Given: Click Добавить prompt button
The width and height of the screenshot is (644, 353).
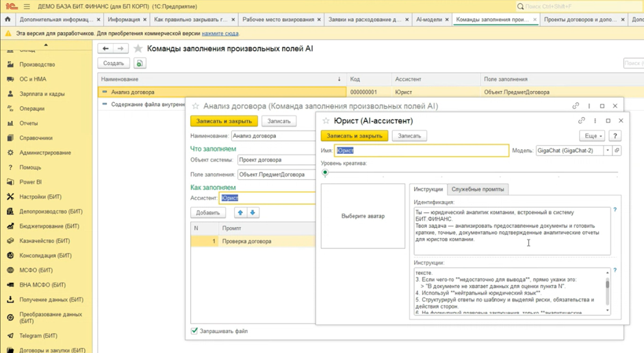Looking at the screenshot, I should pos(208,213).
